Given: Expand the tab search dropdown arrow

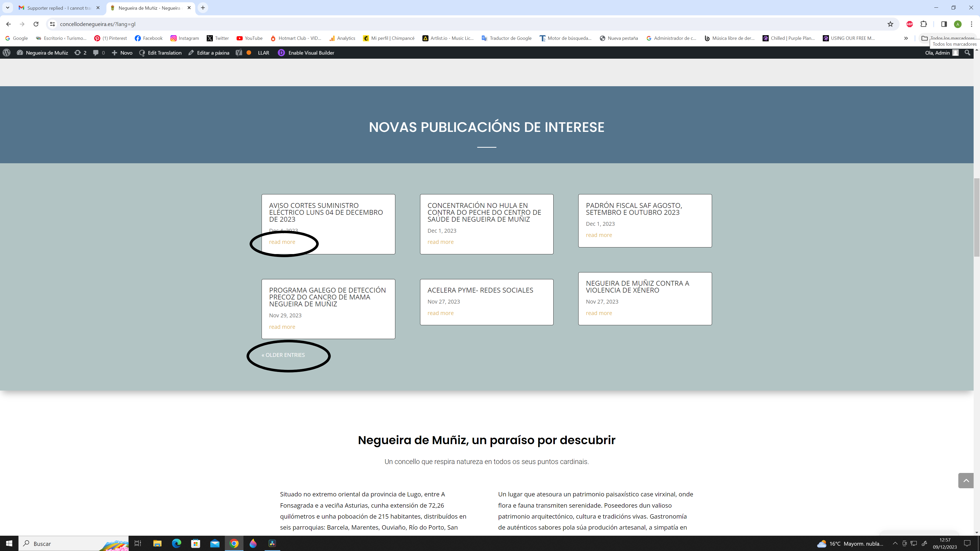Looking at the screenshot, I should click(7, 8).
